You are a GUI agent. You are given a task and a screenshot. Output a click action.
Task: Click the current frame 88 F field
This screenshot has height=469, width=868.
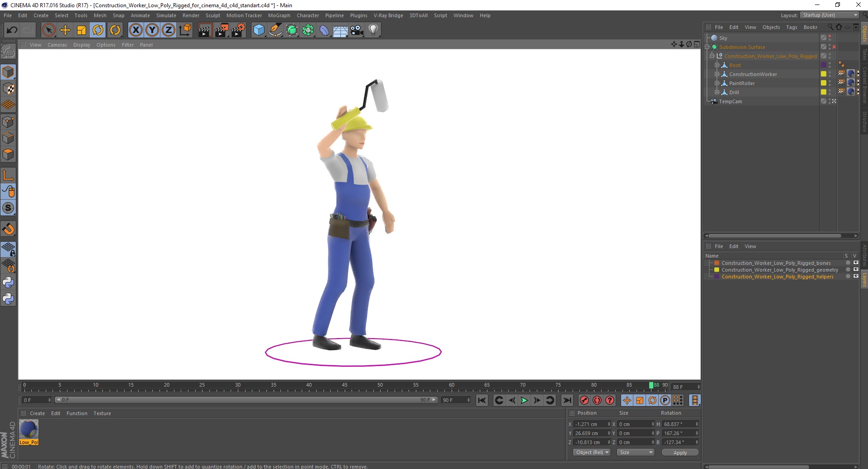pyautogui.click(x=685, y=387)
